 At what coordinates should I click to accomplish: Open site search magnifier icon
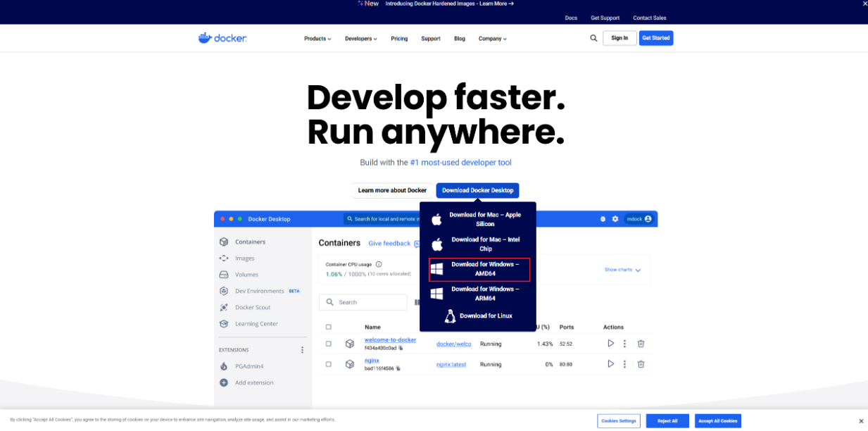click(593, 38)
